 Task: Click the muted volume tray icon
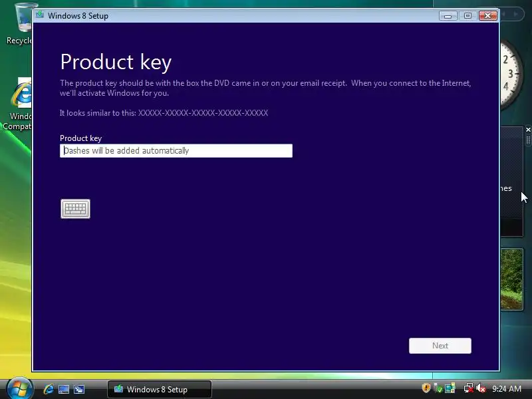click(x=481, y=388)
